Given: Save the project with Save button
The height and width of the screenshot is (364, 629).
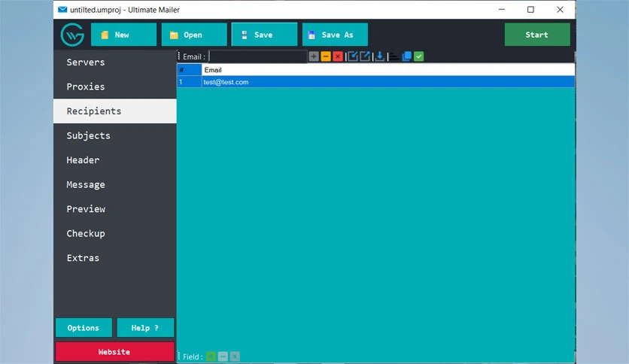Looking at the screenshot, I should coord(264,35).
